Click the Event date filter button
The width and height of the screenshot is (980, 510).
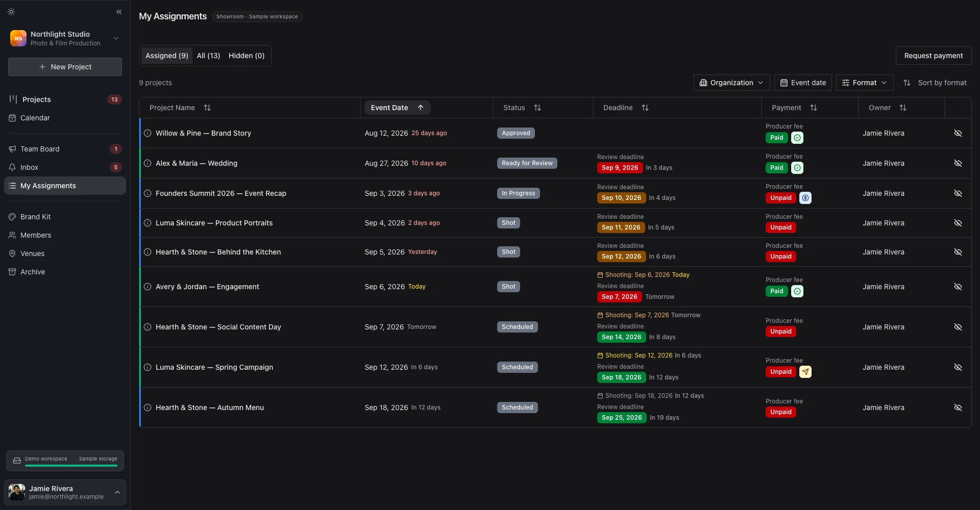[803, 83]
